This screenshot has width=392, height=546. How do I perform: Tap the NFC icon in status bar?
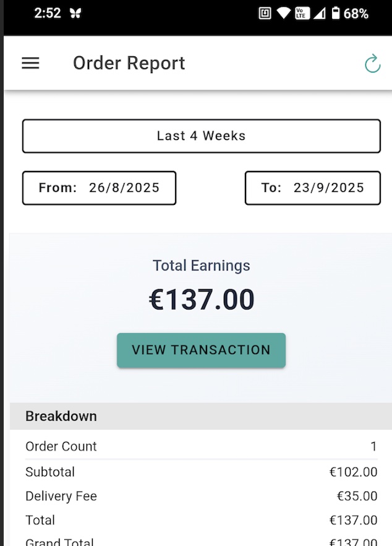coord(265,14)
